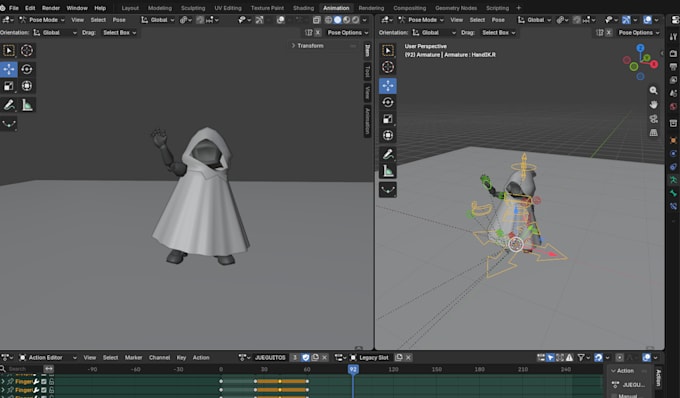Enable material preview shading in left viewport

[347, 20]
